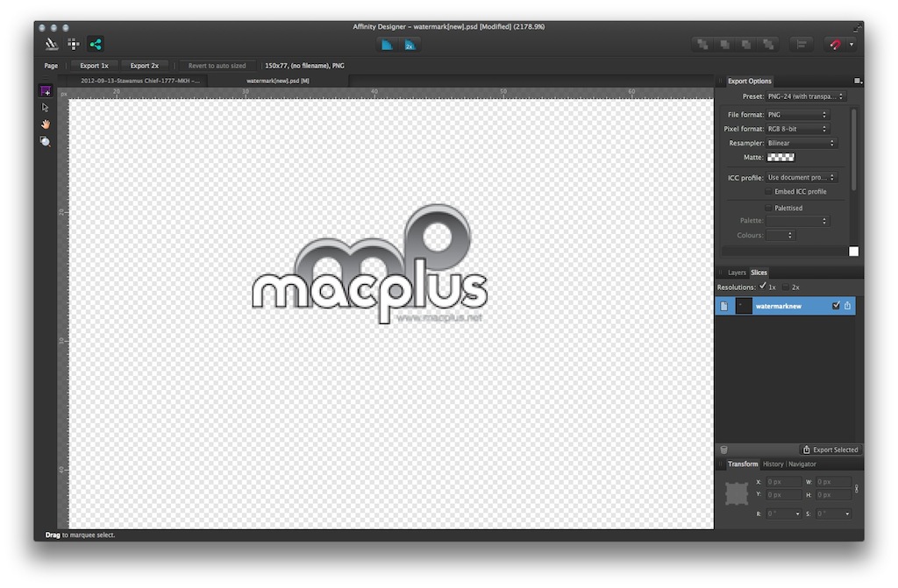Delete slice with the trash icon
This screenshot has height=588, width=898.
coord(723,450)
